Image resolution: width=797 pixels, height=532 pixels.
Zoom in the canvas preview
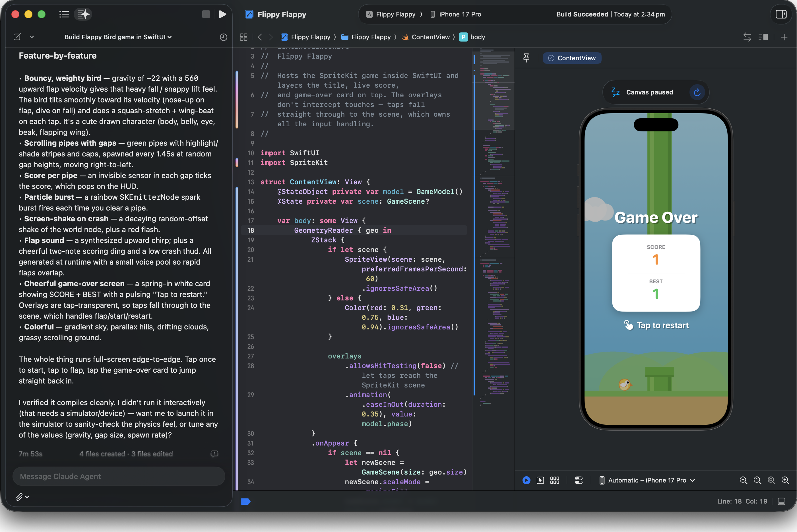click(x=785, y=480)
